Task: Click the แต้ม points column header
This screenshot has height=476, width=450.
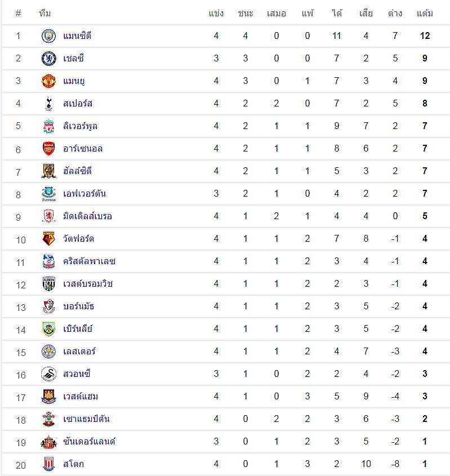Action: click(425, 14)
